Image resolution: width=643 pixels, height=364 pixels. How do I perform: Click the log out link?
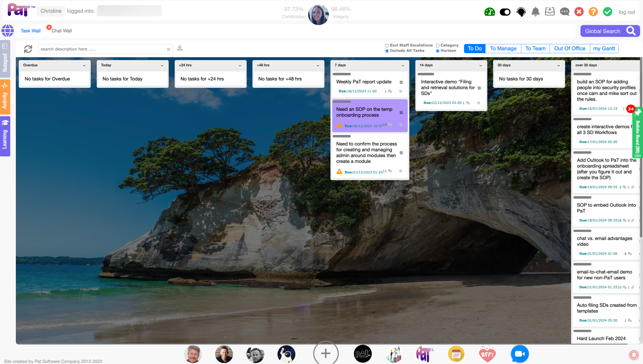[x=627, y=12]
